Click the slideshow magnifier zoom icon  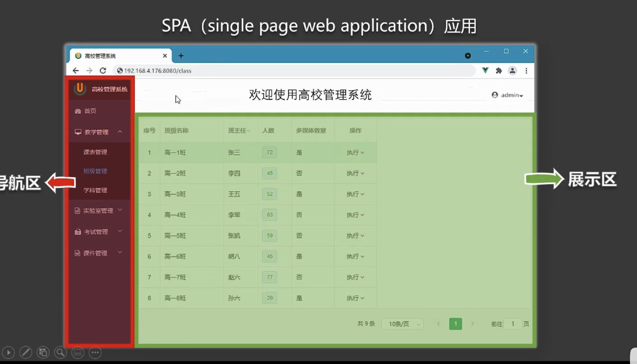point(60,352)
